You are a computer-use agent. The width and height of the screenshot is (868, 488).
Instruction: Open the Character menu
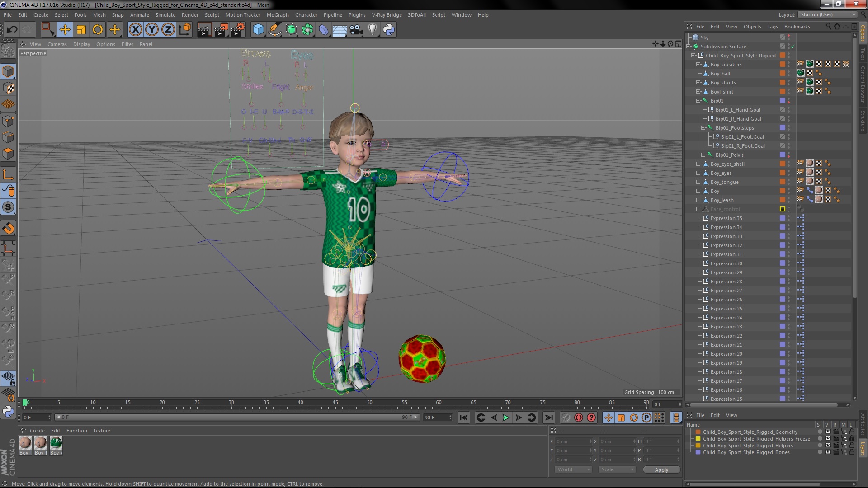(x=306, y=15)
